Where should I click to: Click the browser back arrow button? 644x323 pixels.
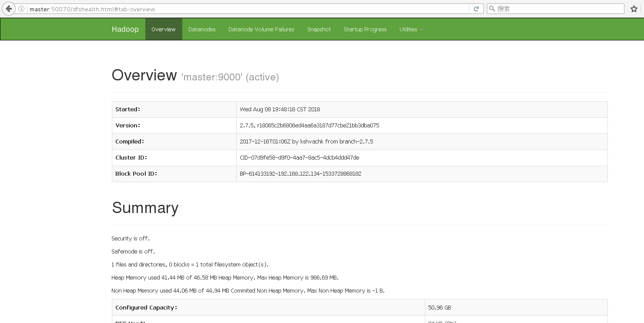[x=9, y=9]
